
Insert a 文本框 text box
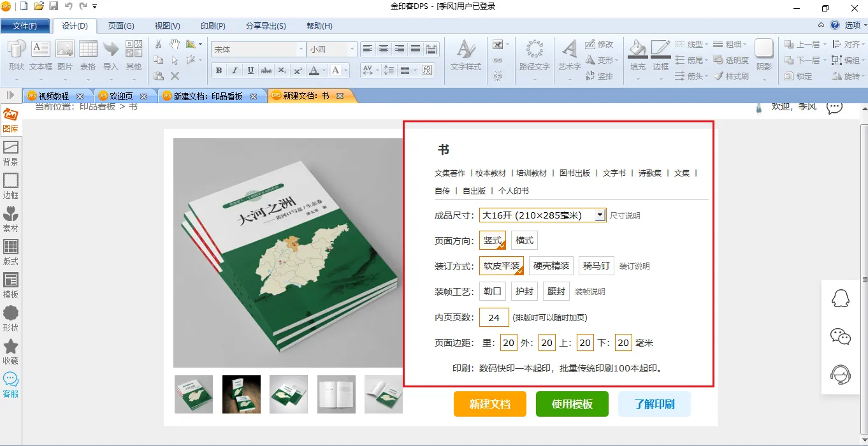[x=40, y=55]
